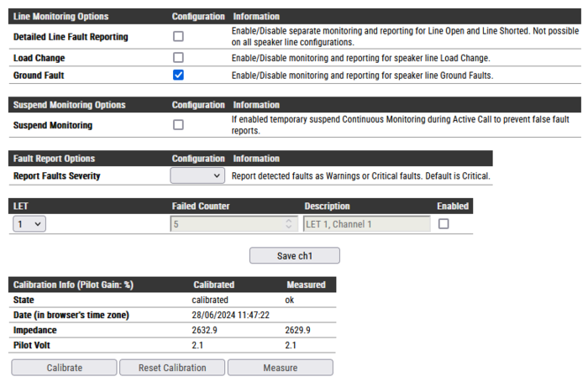
Task: Expand the LET number dropdown
Action: click(29, 224)
